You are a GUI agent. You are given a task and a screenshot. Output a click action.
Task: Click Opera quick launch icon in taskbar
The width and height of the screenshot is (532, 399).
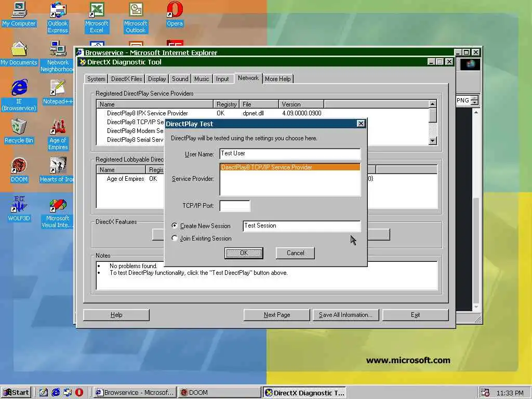79,392
